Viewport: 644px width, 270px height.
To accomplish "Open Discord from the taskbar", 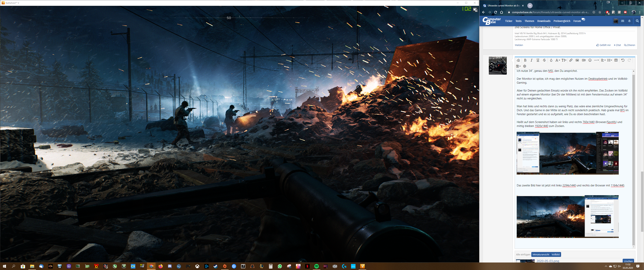I will pyautogui.click(x=170, y=266).
